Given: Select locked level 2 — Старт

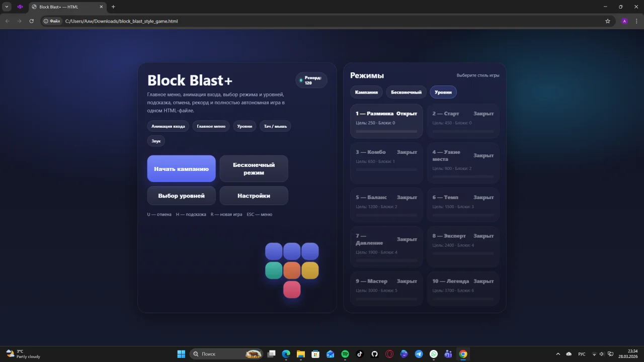Looking at the screenshot, I should pos(463,121).
